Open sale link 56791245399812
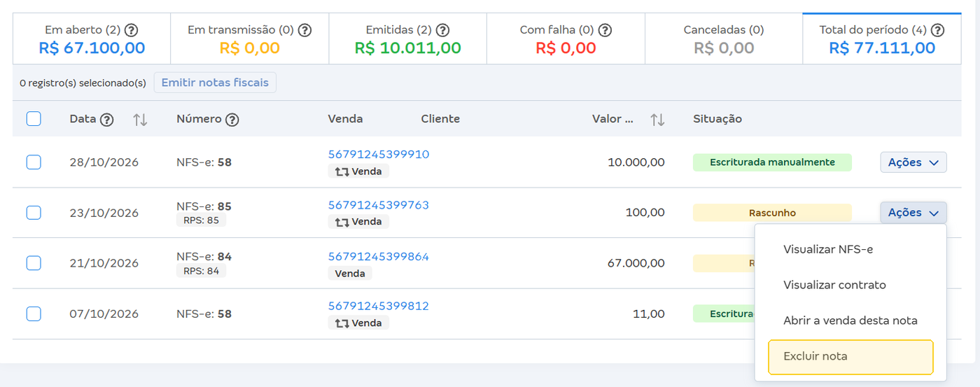The image size is (980, 387). coord(379,306)
